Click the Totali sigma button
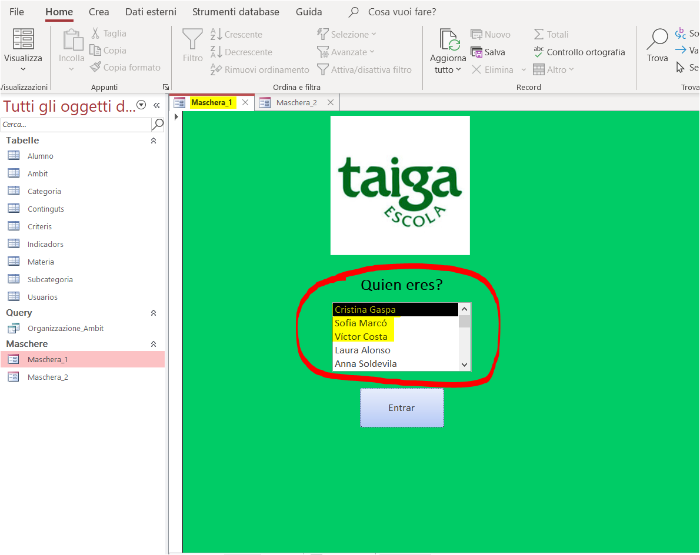The image size is (700, 555). pyautogui.click(x=551, y=34)
